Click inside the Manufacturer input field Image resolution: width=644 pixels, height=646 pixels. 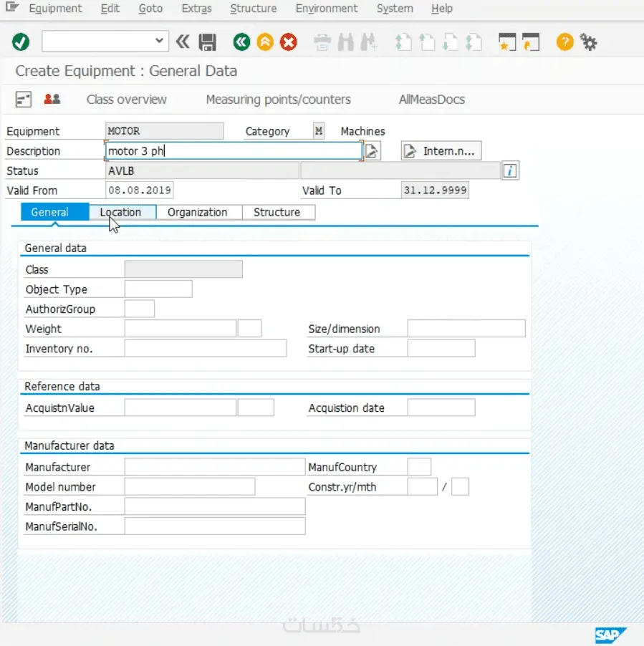pos(211,466)
